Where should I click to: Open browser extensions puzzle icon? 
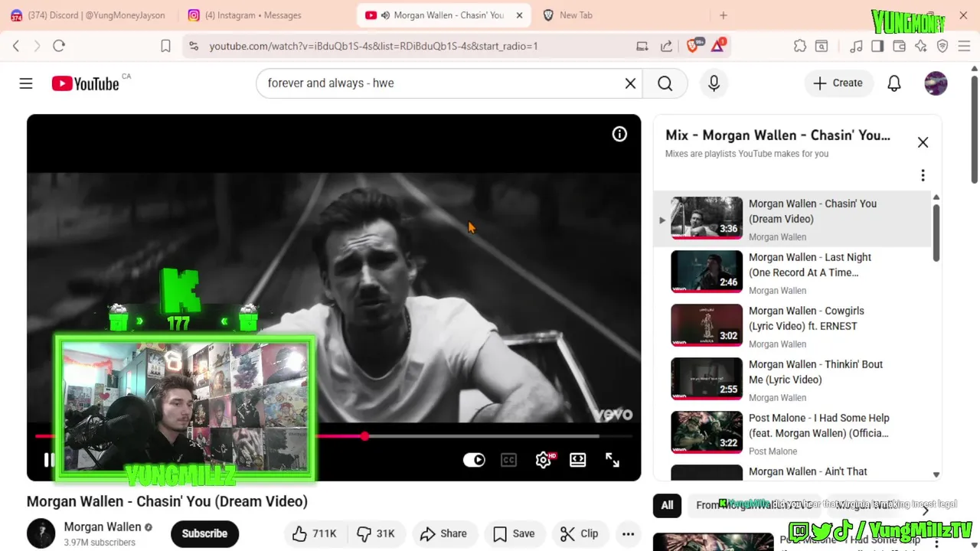pos(800,46)
